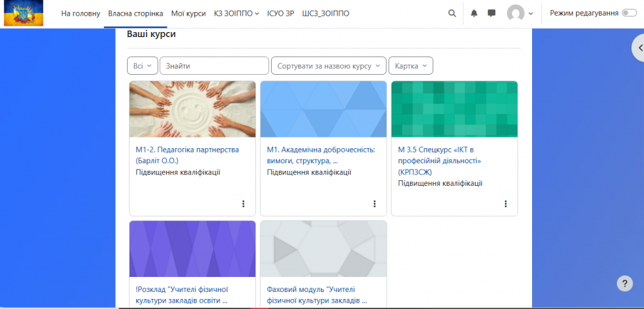Open options menu for Спецкурс ІКТ card

(x=506, y=203)
